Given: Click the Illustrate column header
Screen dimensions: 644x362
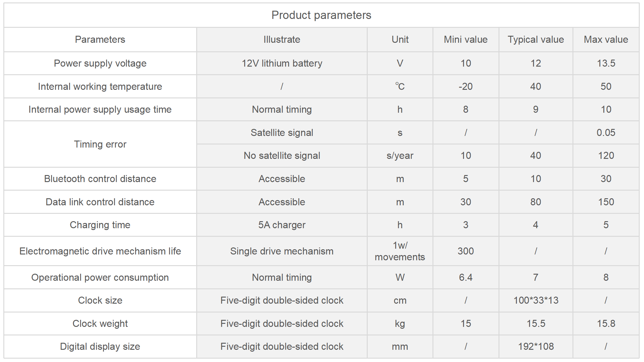Looking at the screenshot, I should 282,39.
